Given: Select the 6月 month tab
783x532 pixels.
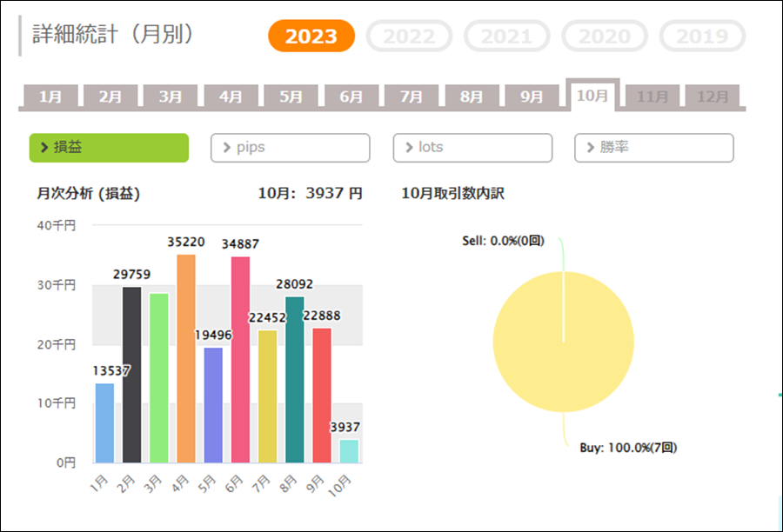Looking at the screenshot, I should (x=351, y=96).
